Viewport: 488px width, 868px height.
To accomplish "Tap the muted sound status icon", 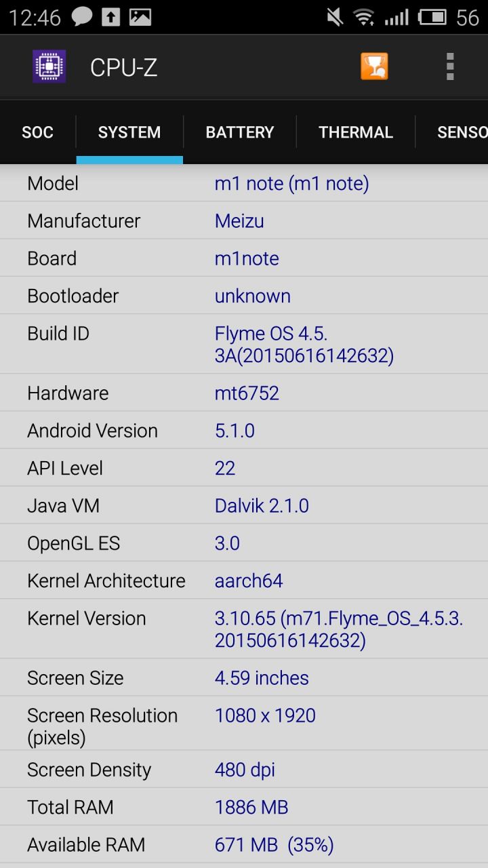I will point(334,17).
